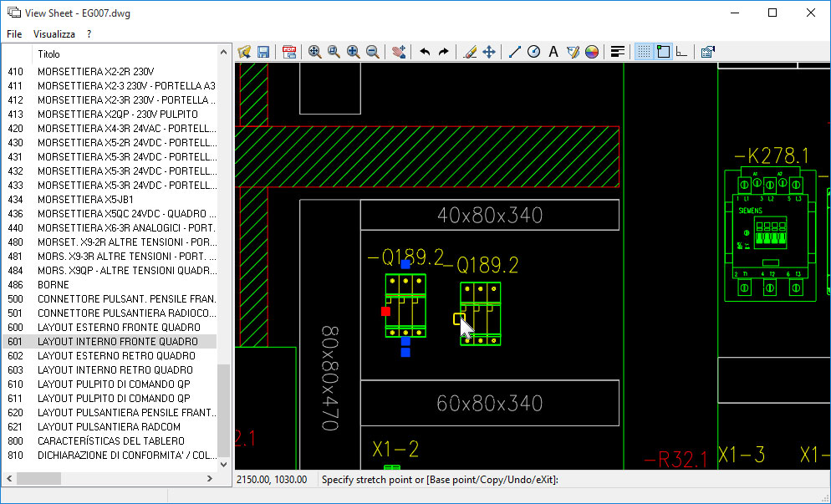Select sheet 486 BORNE
The height and width of the screenshot is (504, 831).
click(110, 285)
